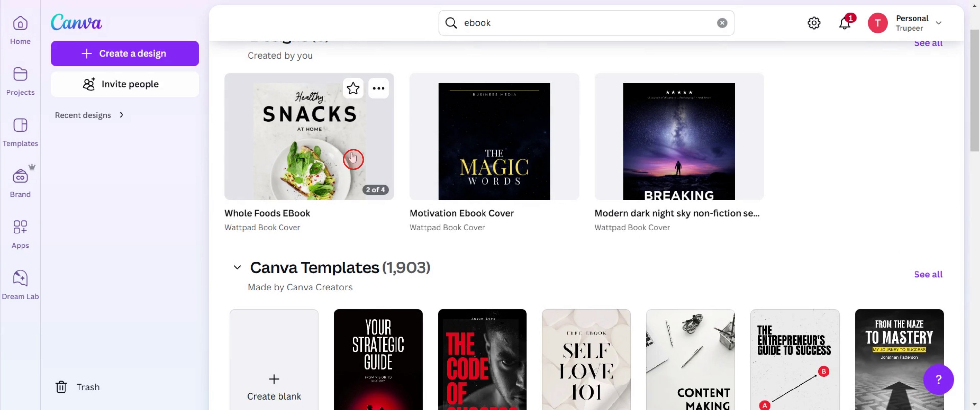980x410 pixels.
Task: Open more options on Whole Foods EBook
Action: (x=379, y=88)
